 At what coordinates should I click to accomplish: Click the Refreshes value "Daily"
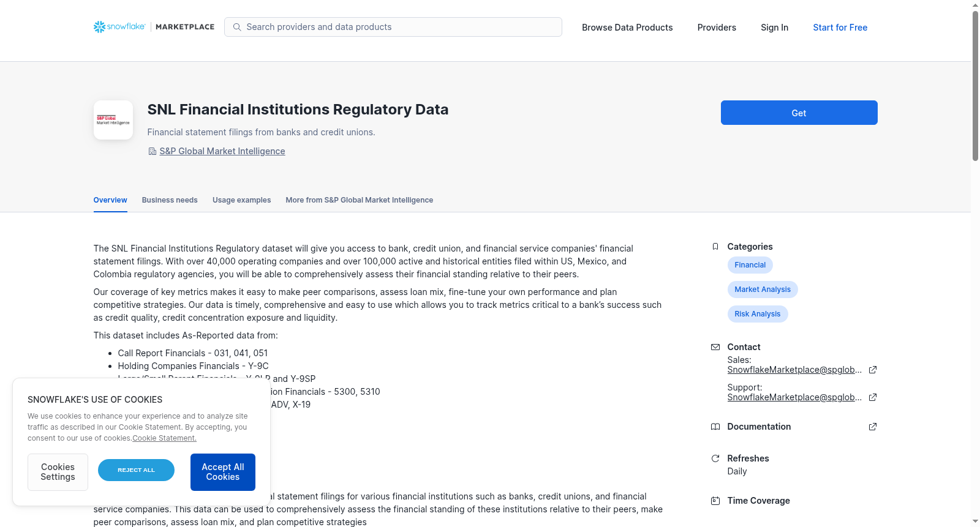(x=737, y=471)
